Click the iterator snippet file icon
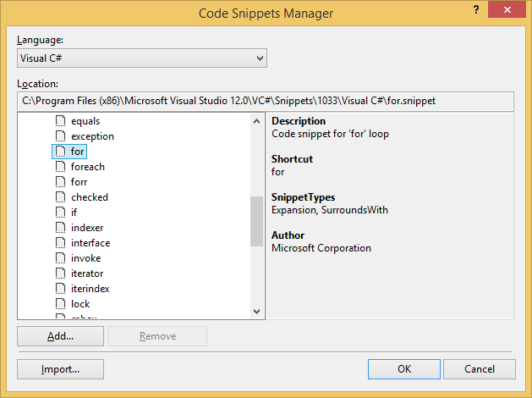Viewport: 532px width, 398px height. coord(60,274)
